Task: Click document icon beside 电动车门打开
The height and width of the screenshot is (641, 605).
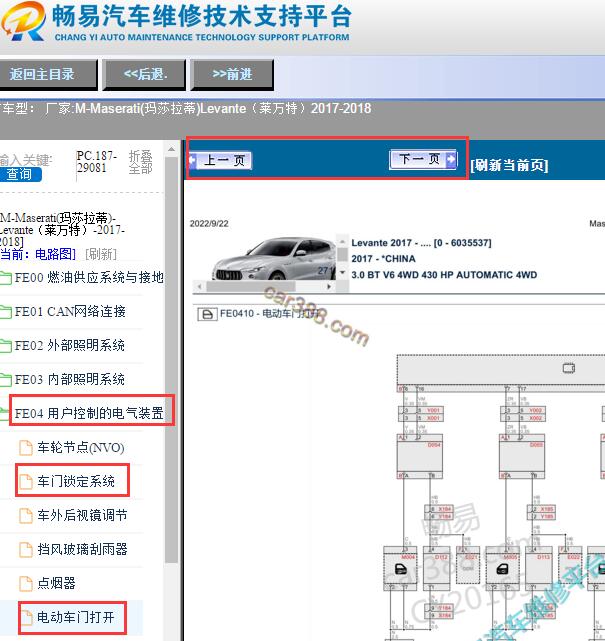Action: [26, 617]
